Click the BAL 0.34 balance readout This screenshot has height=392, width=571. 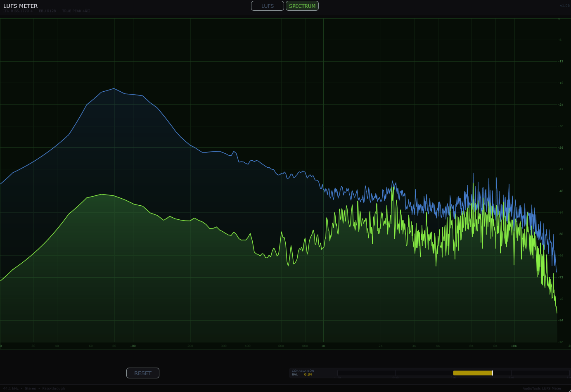[x=301, y=374]
